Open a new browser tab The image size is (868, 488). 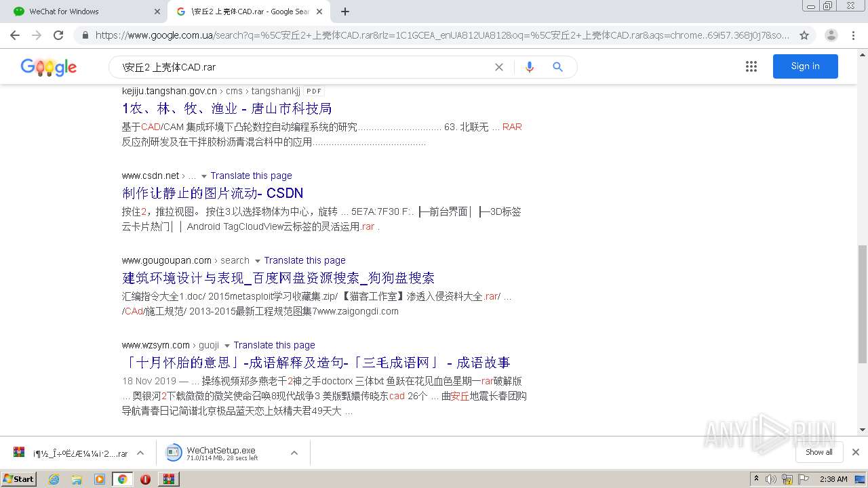click(345, 12)
